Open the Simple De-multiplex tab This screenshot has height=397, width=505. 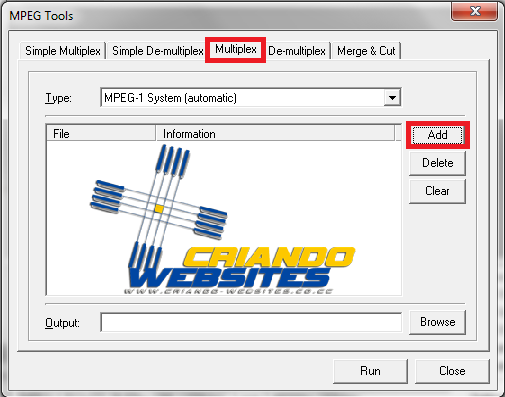coord(157,51)
